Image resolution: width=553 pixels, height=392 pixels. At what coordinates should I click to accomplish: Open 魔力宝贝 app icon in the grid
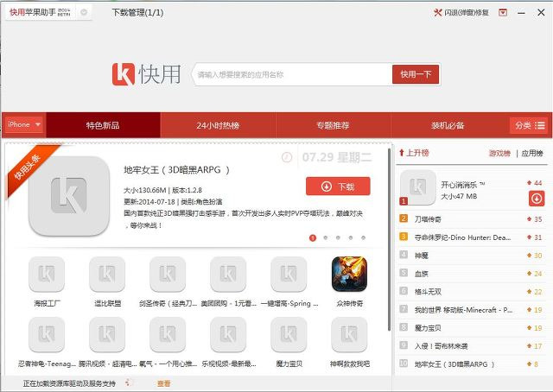point(289,334)
